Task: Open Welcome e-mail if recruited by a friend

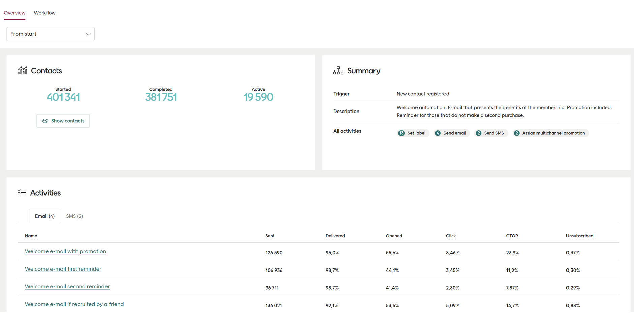Action: coord(74,304)
